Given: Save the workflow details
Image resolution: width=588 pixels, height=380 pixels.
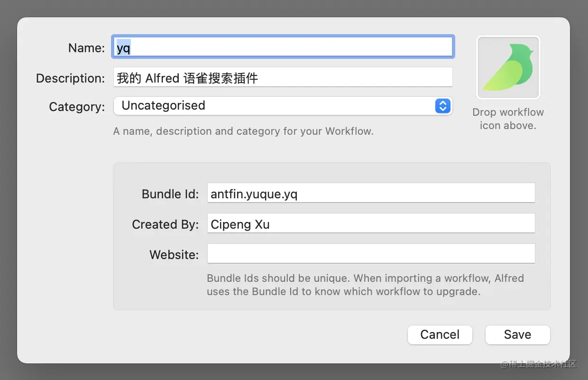Looking at the screenshot, I should coord(518,334).
